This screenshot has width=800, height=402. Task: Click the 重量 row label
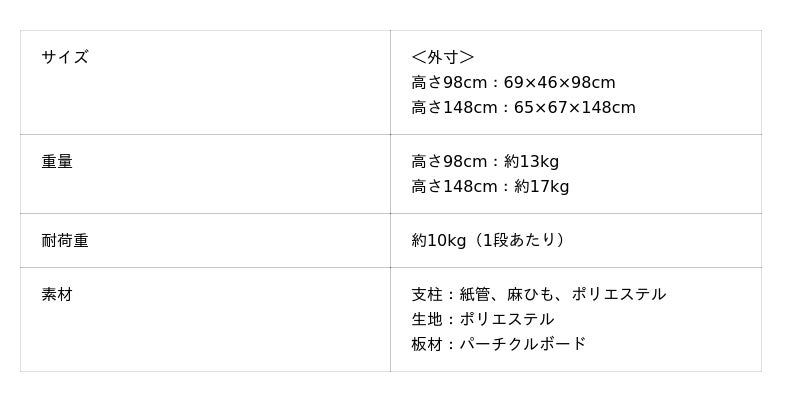click(57, 162)
